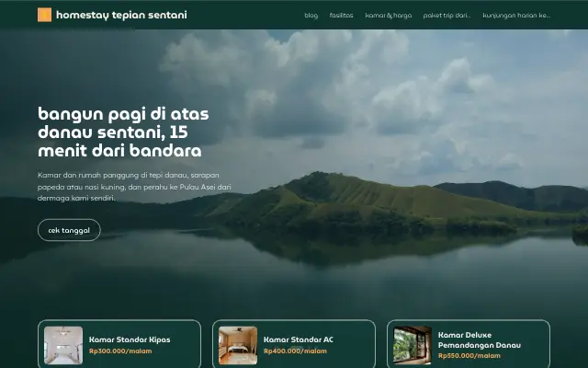588x368 pixels.
Task: Click the Rp300.000/malam price
Action: [120, 351]
